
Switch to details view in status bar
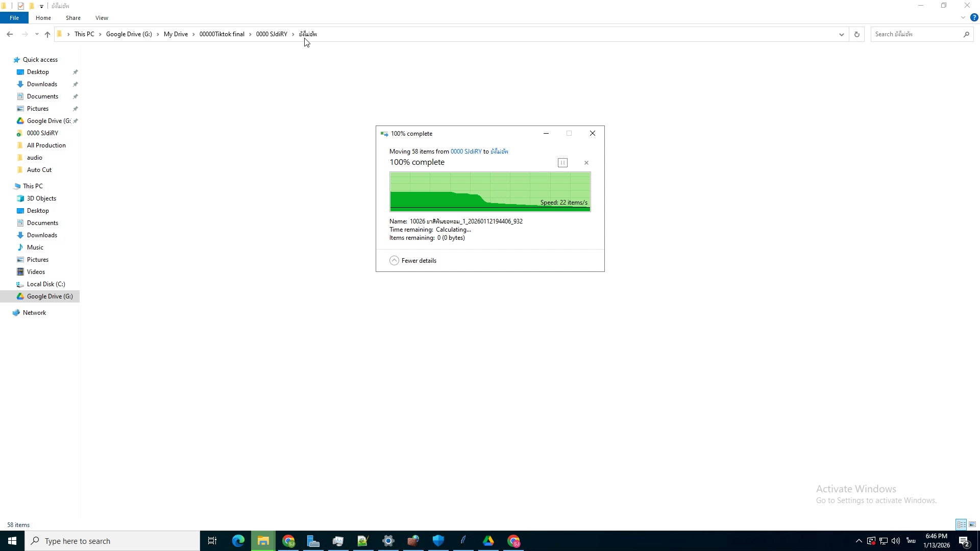[961, 524]
